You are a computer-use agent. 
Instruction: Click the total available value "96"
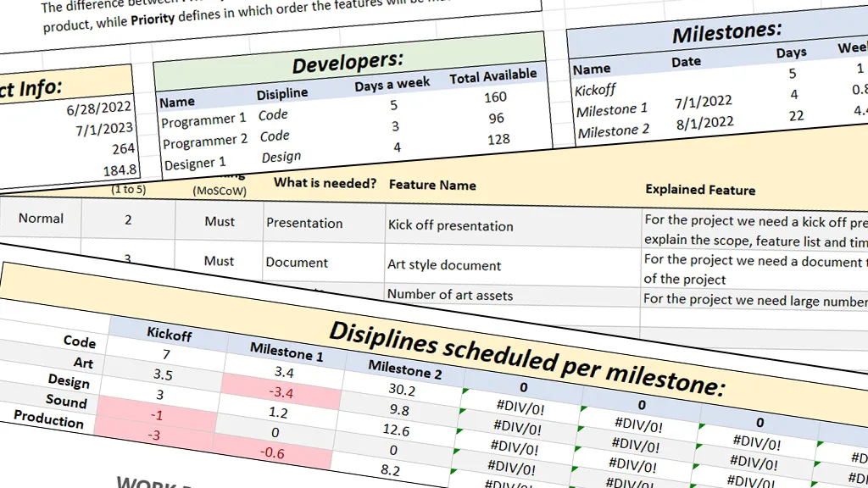(x=496, y=118)
